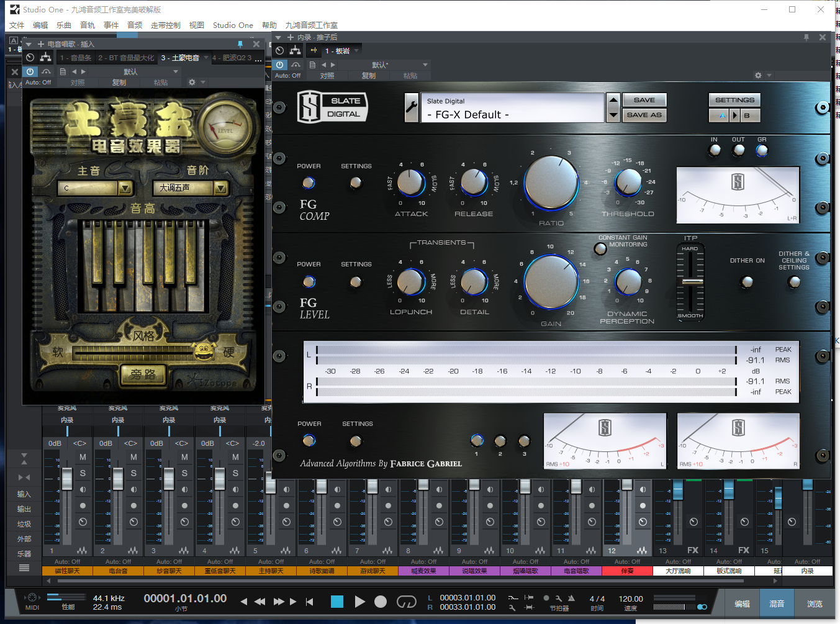Click the routing icon in the 内录 plugin window
Screen dimensions: 840x624
click(295, 51)
